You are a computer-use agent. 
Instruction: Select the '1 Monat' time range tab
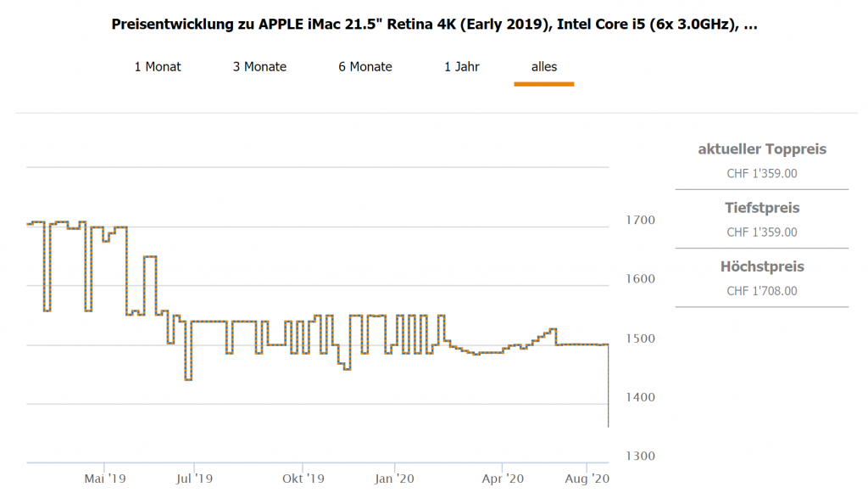158,67
